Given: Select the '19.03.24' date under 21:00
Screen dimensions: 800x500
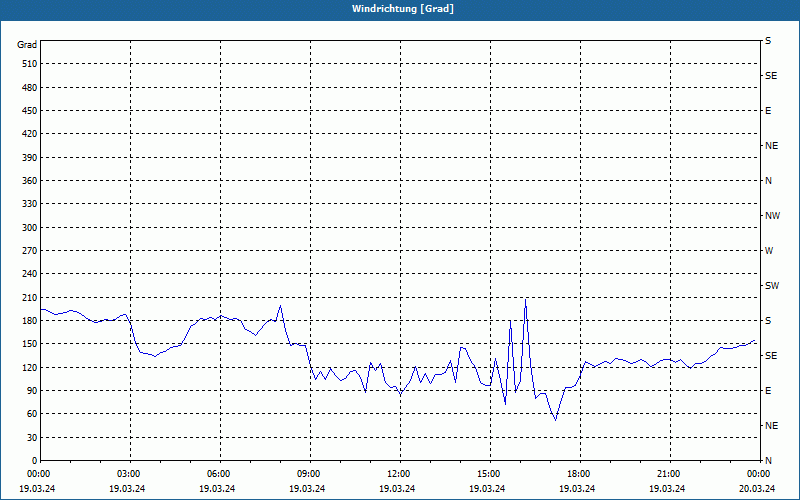Looking at the screenshot, I should (667, 488).
